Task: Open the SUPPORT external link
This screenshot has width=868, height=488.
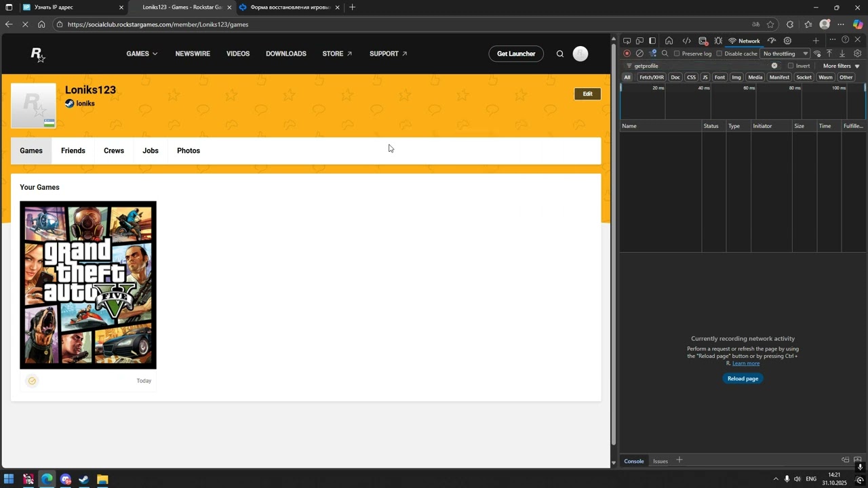Action: (389, 54)
